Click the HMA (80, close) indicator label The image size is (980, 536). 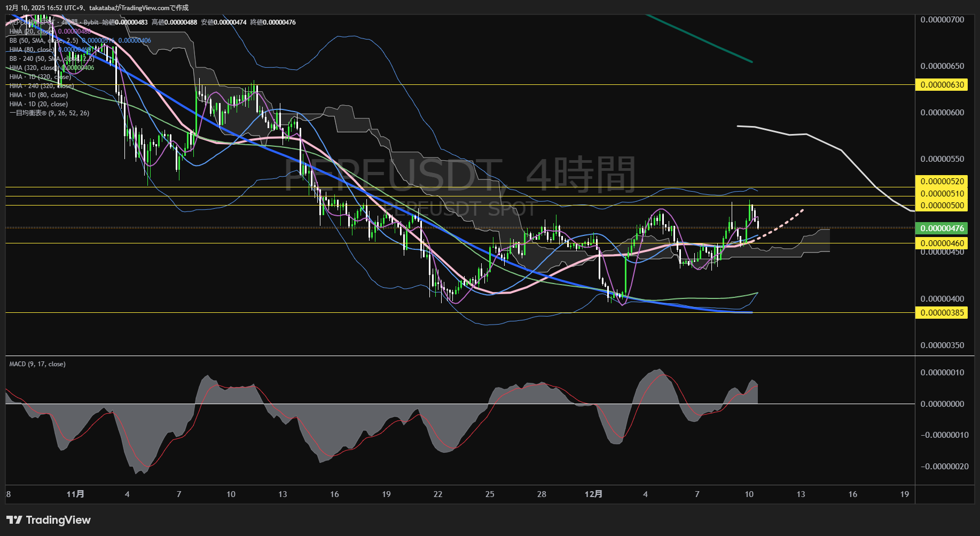click(32, 50)
